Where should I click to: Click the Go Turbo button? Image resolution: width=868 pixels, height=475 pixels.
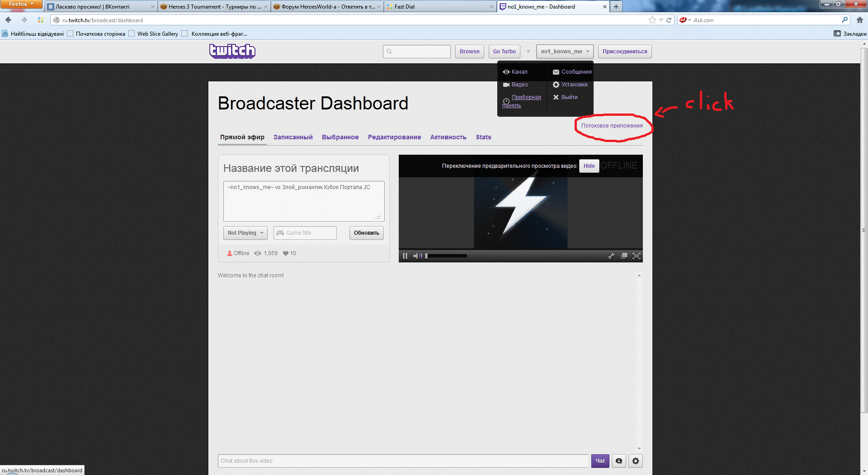pos(505,52)
